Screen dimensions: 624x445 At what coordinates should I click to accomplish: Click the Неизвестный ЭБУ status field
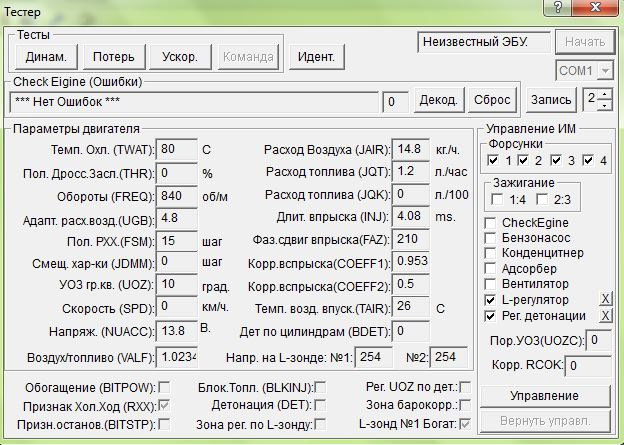(484, 42)
